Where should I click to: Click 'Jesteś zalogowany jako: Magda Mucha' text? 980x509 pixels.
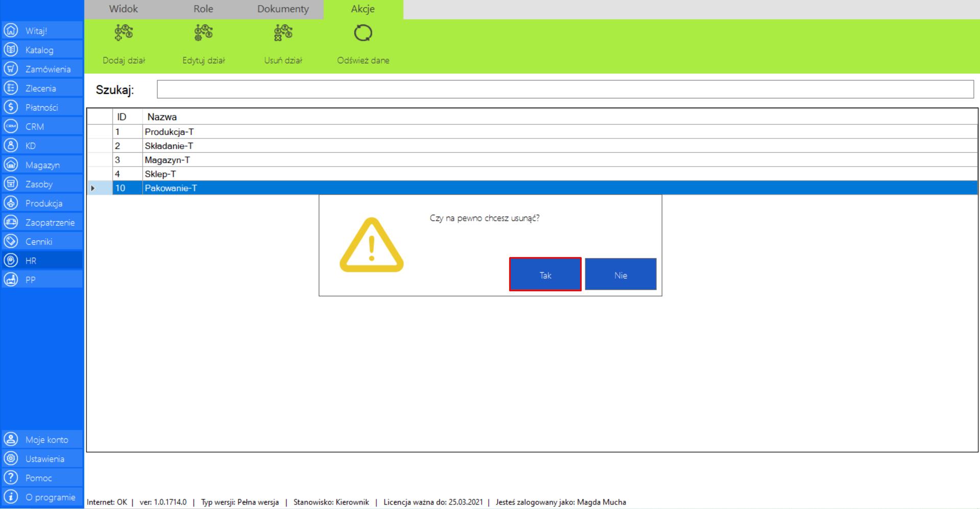561,502
